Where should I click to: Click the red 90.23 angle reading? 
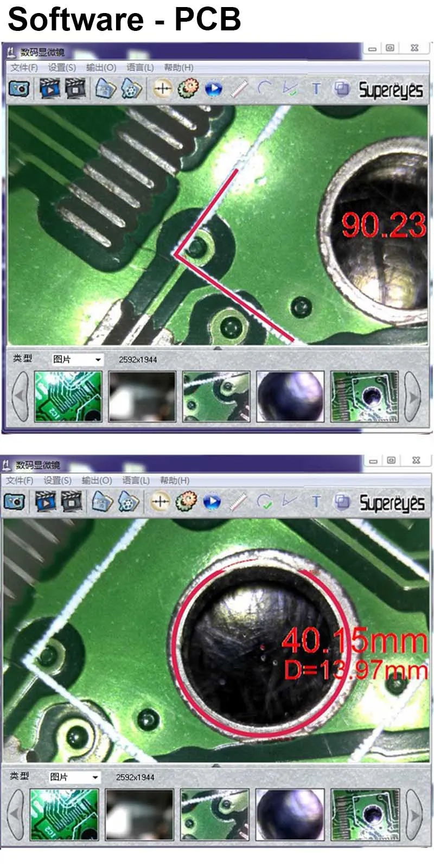[x=384, y=225]
